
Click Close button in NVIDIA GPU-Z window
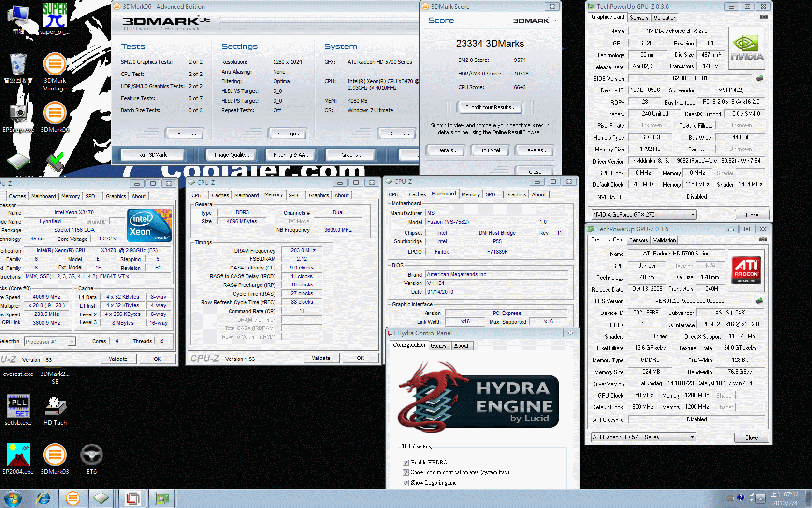tap(752, 215)
